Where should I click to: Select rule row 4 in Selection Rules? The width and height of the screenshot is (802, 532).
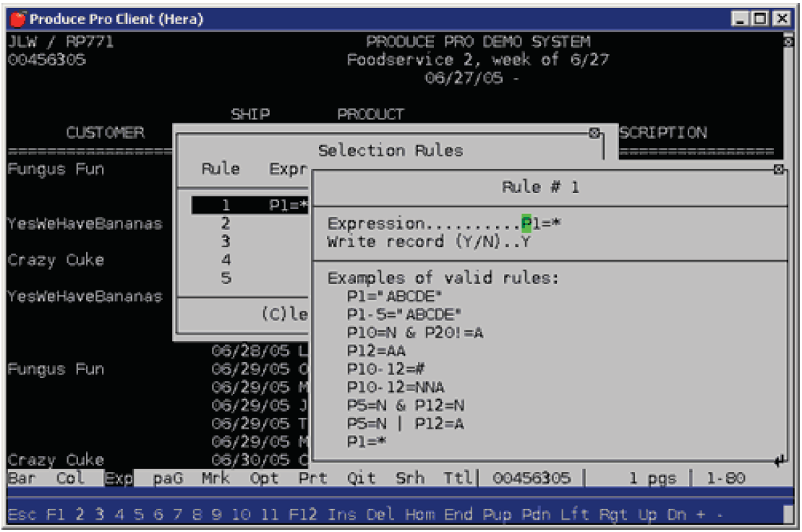click(x=226, y=259)
